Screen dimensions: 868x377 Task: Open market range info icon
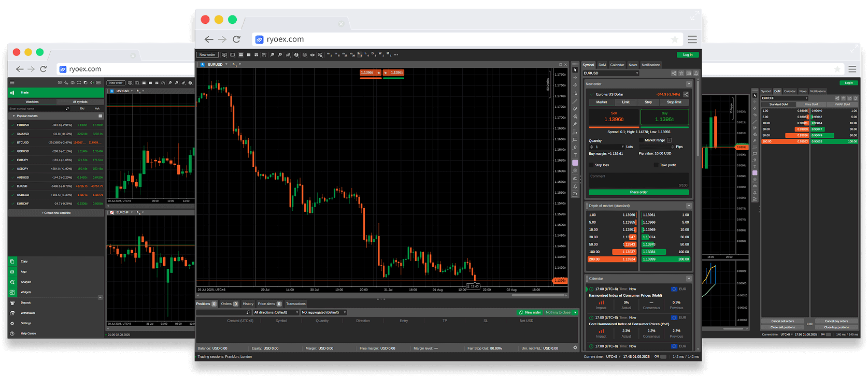click(x=670, y=140)
